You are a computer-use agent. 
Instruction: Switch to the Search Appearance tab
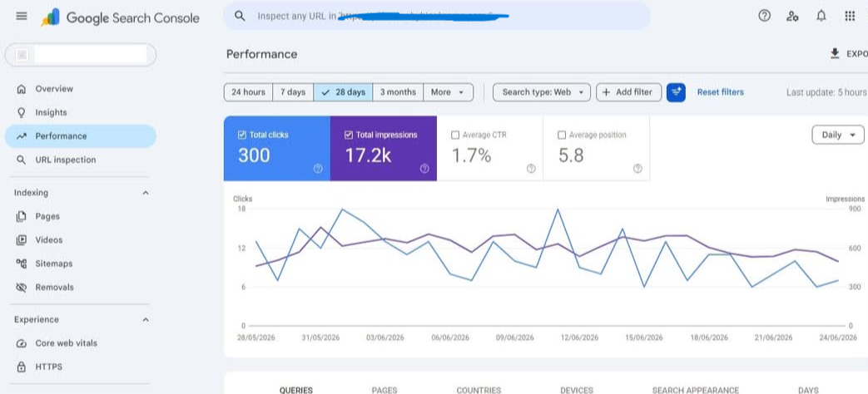(695, 390)
